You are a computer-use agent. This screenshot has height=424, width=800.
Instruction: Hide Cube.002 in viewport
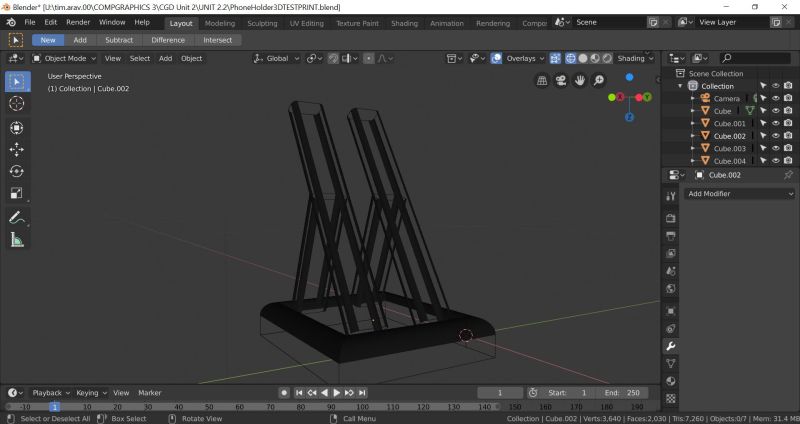(776, 136)
